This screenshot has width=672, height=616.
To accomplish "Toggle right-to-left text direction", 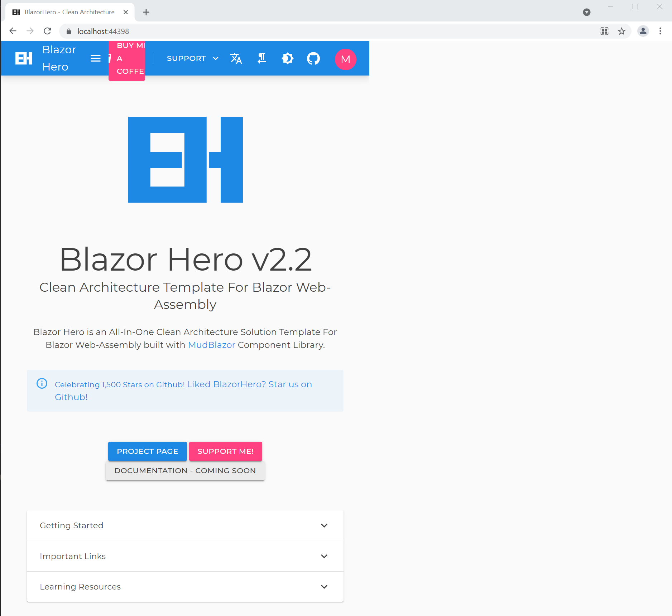I will (262, 58).
